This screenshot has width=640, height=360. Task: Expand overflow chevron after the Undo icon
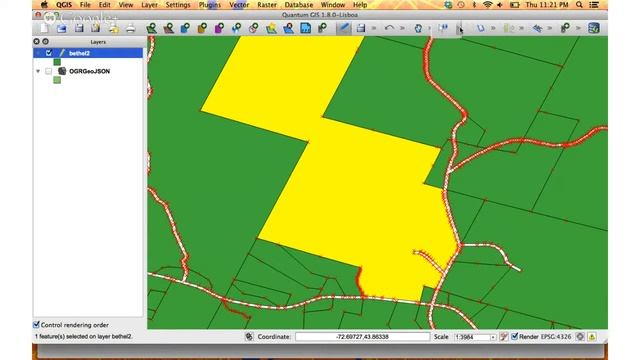pyautogui.click(x=402, y=28)
